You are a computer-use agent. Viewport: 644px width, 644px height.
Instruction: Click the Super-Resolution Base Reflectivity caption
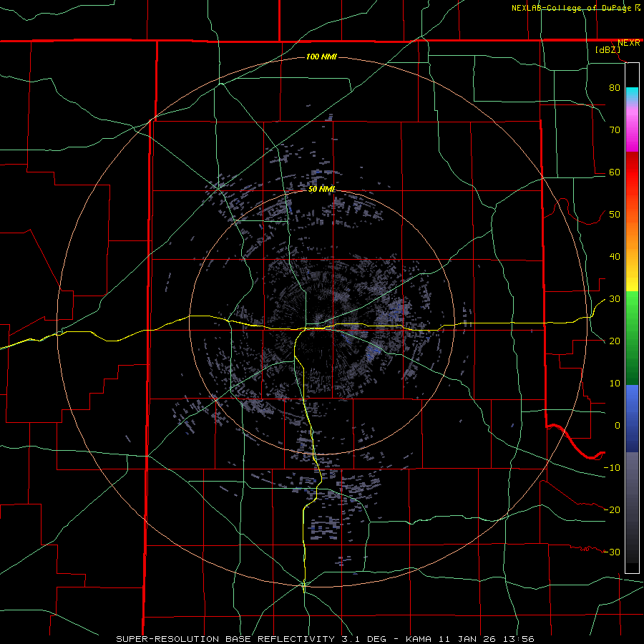click(325, 639)
